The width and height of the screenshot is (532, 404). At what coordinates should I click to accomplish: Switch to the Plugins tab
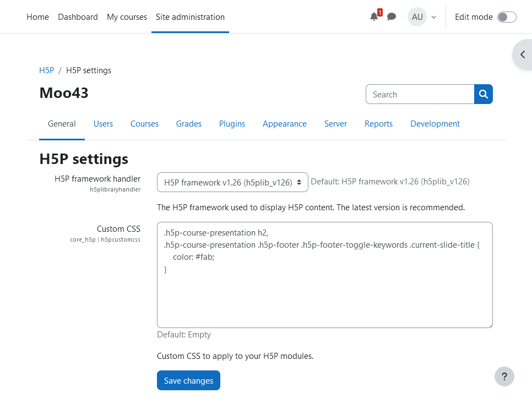pos(232,124)
